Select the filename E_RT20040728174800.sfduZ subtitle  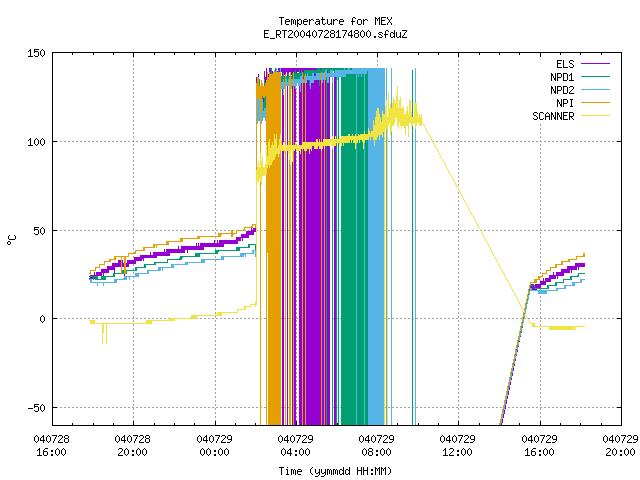coord(335,34)
